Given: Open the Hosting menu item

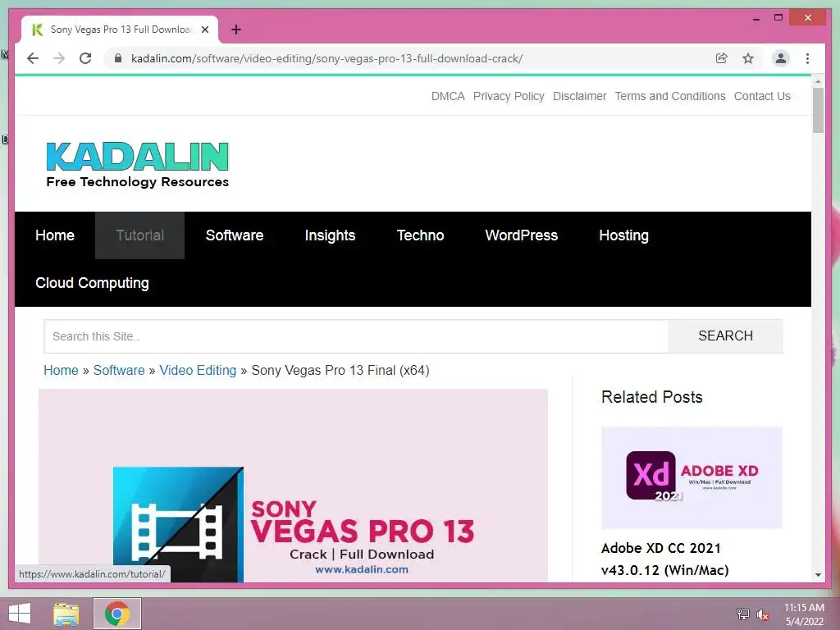Looking at the screenshot, I should tap(623, 235).
